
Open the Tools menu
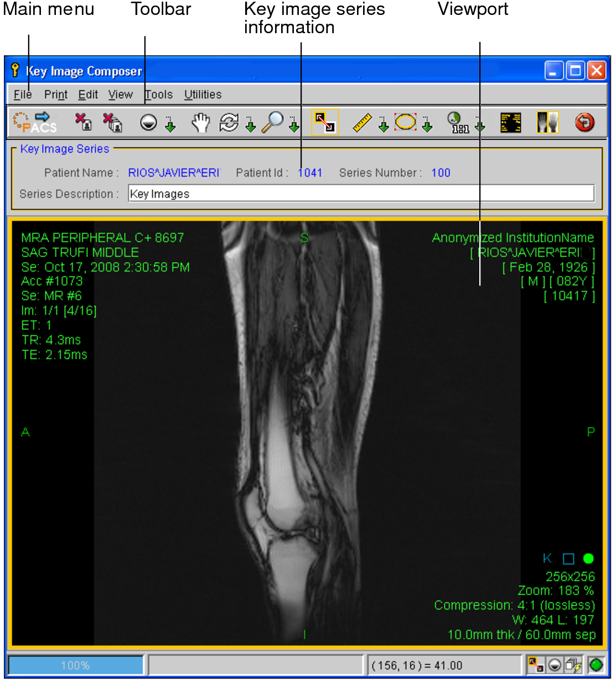pyautogui.click(x=159, y=95)
